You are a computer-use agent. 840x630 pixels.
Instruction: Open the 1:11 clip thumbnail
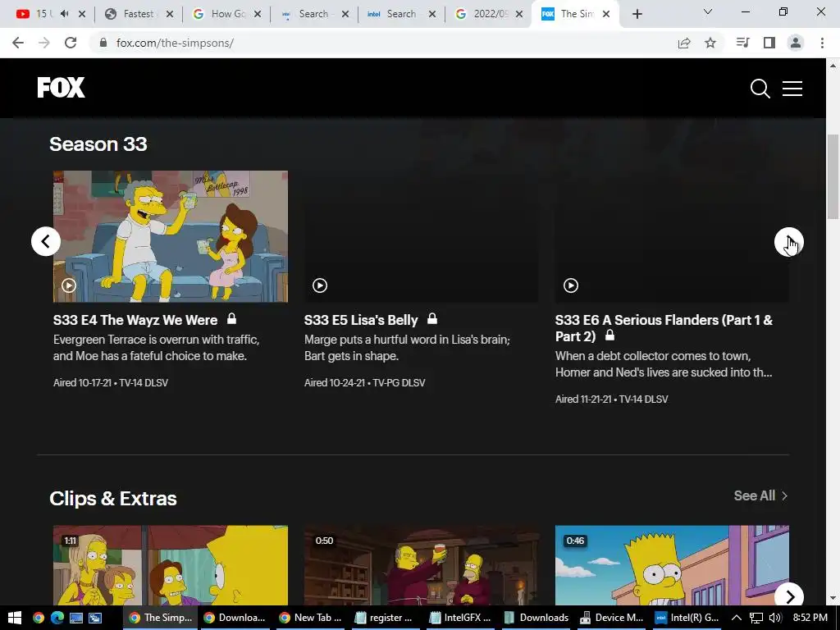pos(171,565)
